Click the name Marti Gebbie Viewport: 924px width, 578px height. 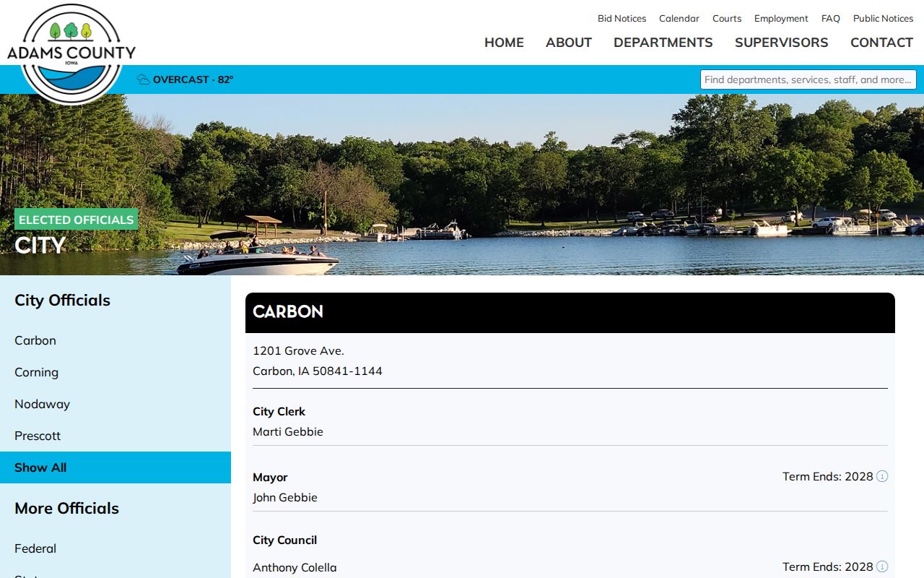288,432
